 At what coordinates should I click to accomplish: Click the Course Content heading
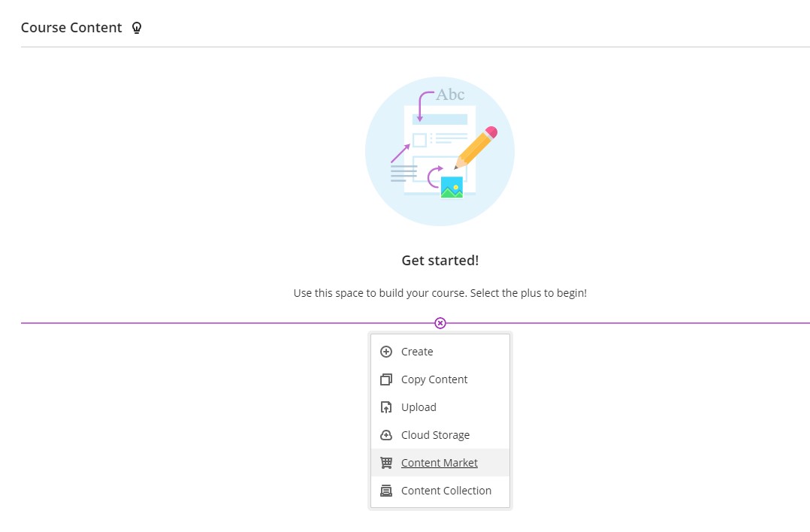pyautogui.click(x=71, y=27)
